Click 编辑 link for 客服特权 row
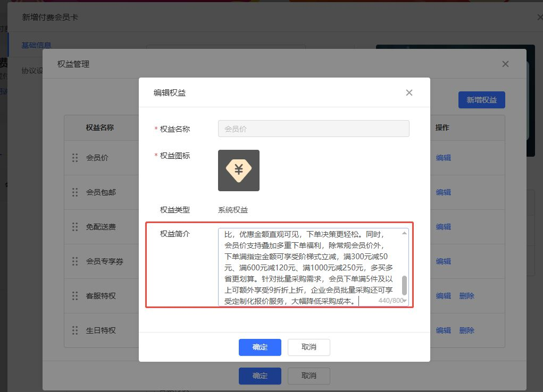This screenshot has width=543, height=392. pos(444,296)
